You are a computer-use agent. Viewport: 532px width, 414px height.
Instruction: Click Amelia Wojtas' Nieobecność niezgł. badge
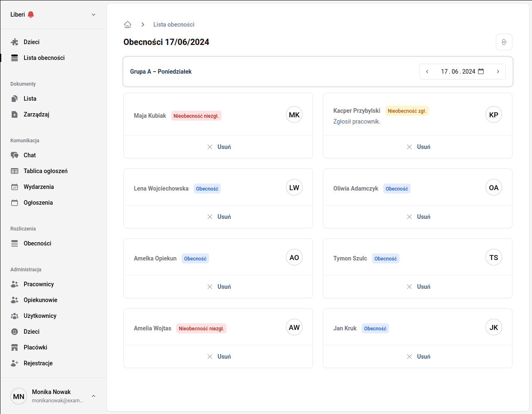tap(201, 328)
